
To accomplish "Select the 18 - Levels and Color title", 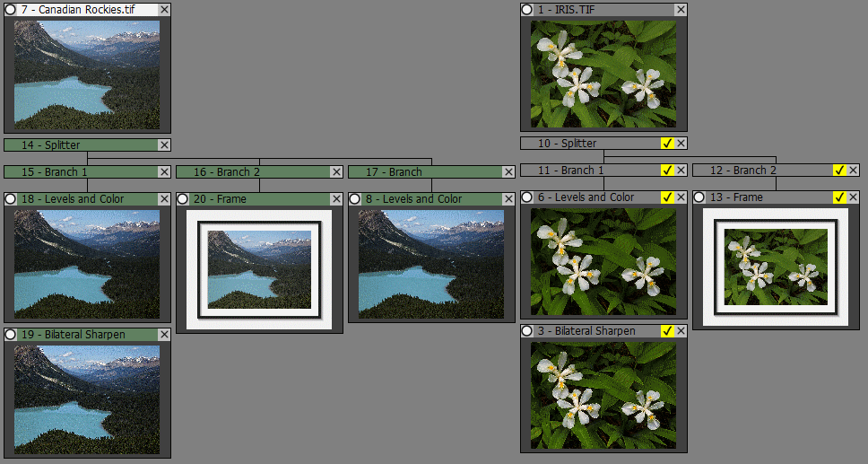I will point(73,199).
